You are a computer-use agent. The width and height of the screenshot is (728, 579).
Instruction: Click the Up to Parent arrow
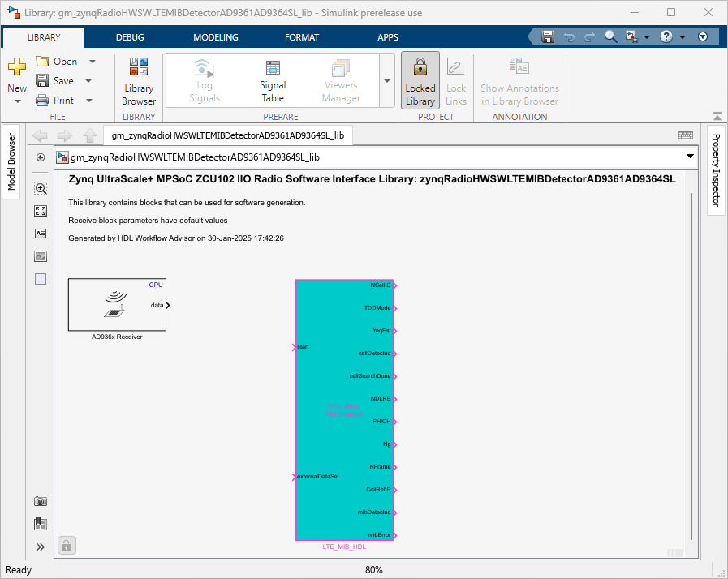(89, 135)
